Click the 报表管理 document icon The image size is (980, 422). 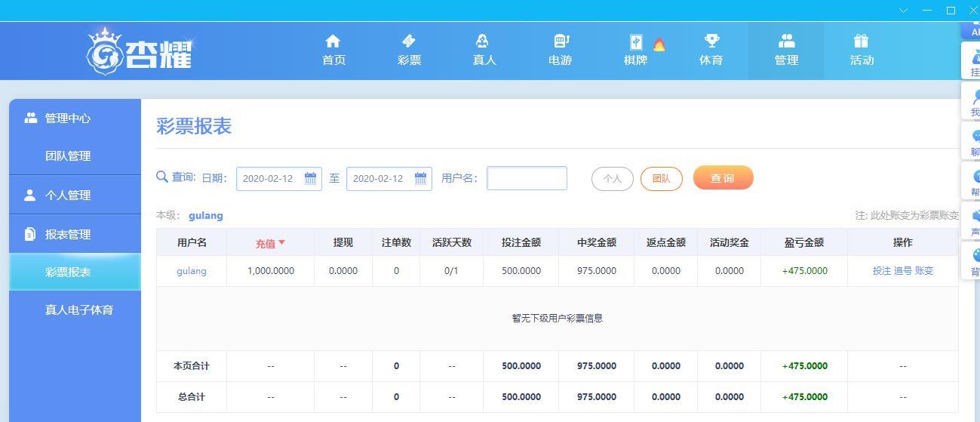[x=30, y=234]
